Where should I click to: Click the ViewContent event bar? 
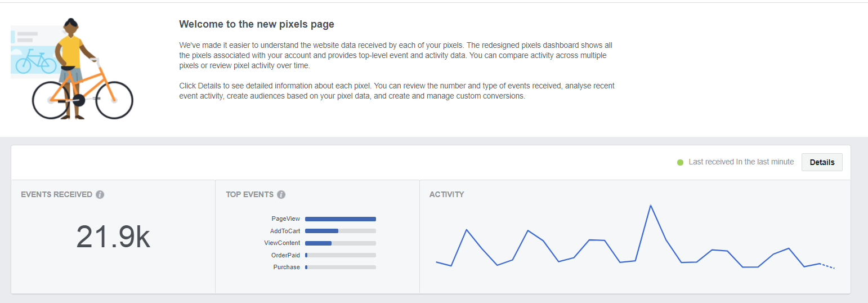(340, 243)
